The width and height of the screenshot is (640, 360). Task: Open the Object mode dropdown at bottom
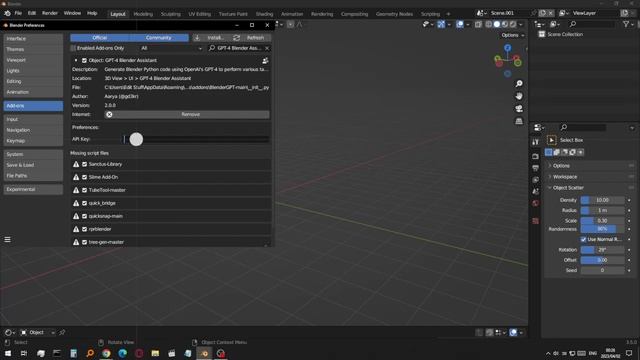[x=38, y=333]
